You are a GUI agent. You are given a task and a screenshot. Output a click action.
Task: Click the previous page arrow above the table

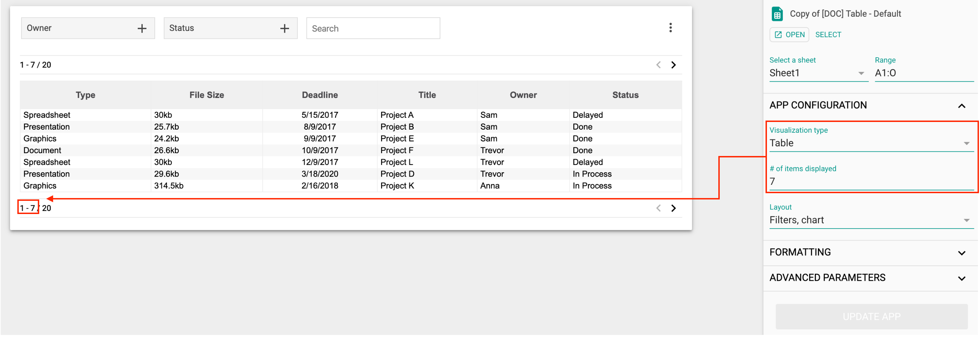(x=658, y=65)
